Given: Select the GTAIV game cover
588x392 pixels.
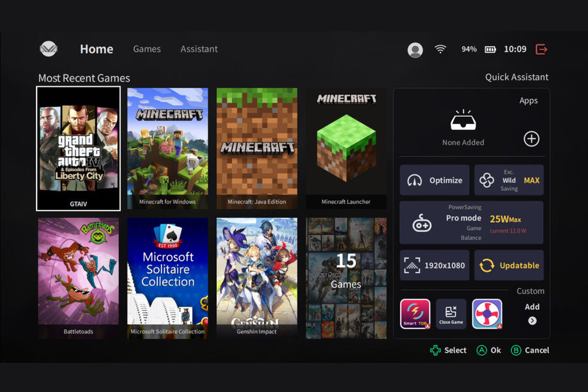Looking at the screenshot, I should [x=78, y=148].
